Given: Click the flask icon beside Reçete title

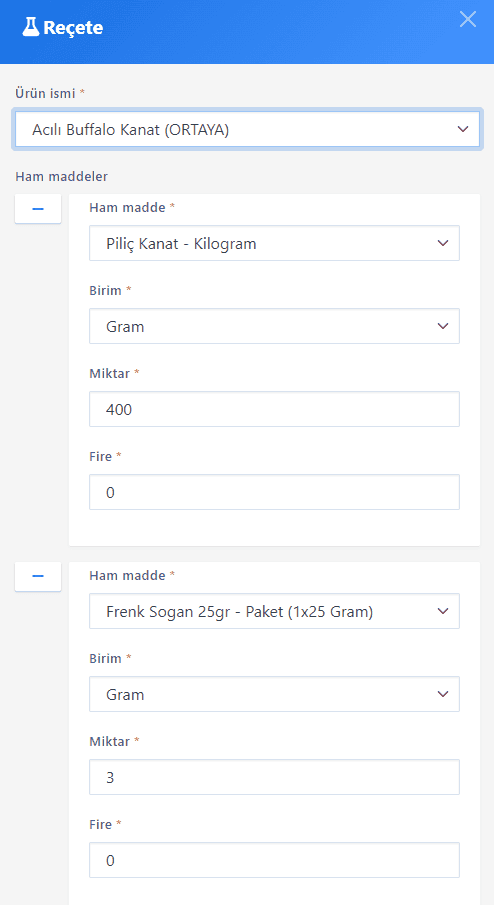Looking at the screenshot, I should point(31,27).
